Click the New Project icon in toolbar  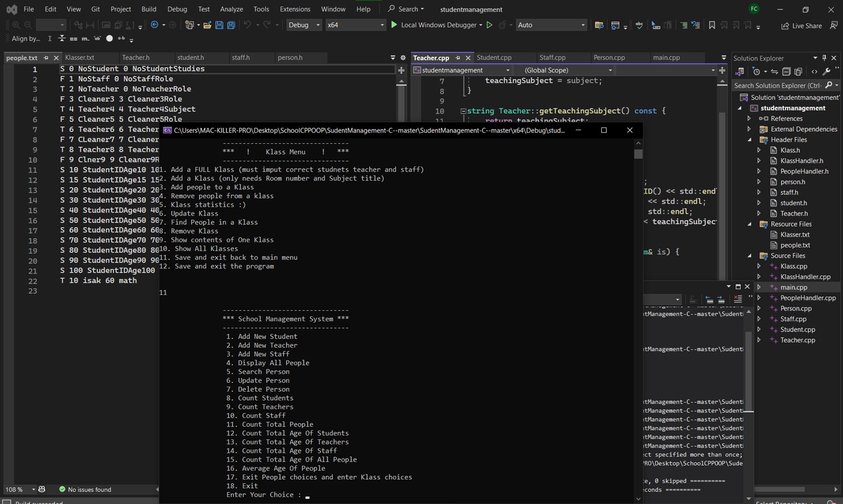pos(190,25)
